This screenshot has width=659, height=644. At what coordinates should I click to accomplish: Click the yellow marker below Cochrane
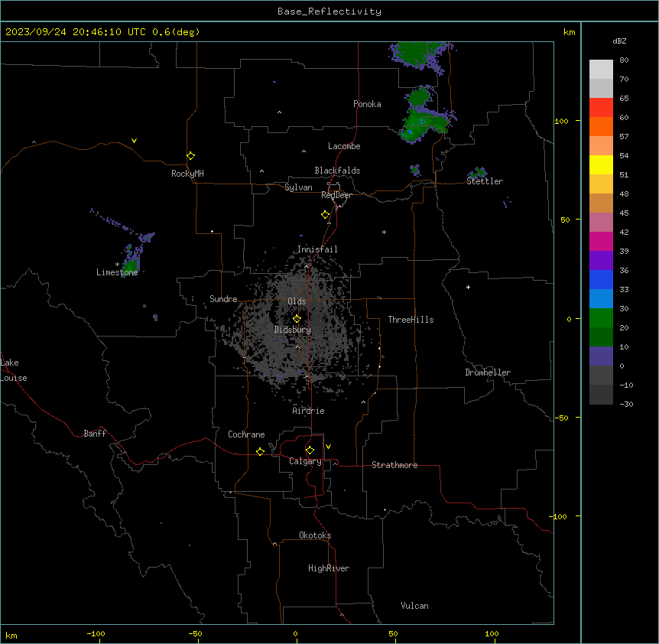pyautogui.click(x=260, y=451)
